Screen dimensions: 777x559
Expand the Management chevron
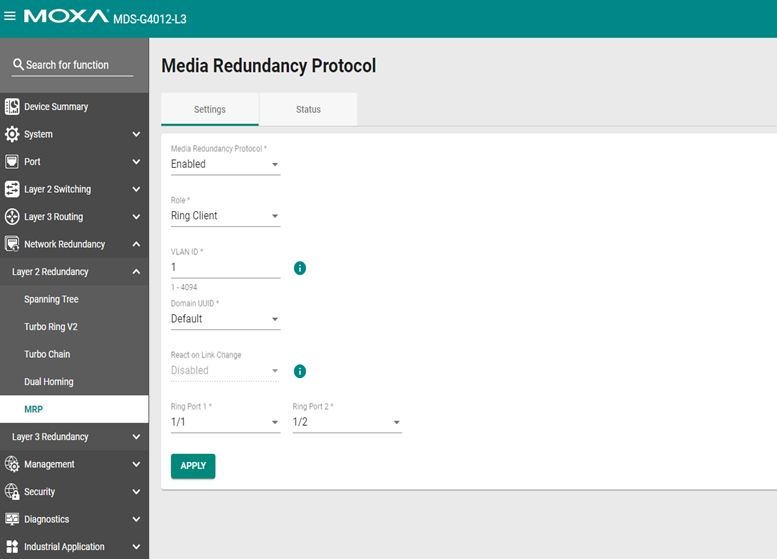coord(136,464)
